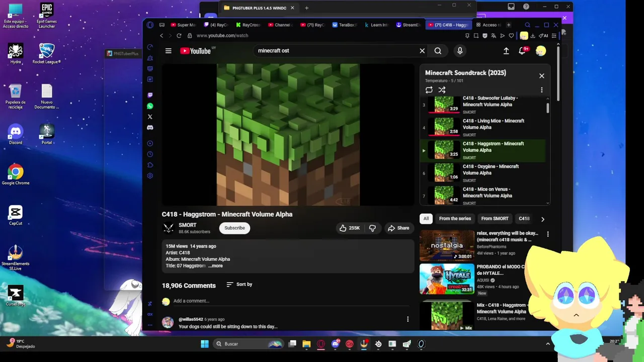Open WhatsApp in the browser sidebar
The height and width of the screenshot is (362, 644).
[150, 106]
